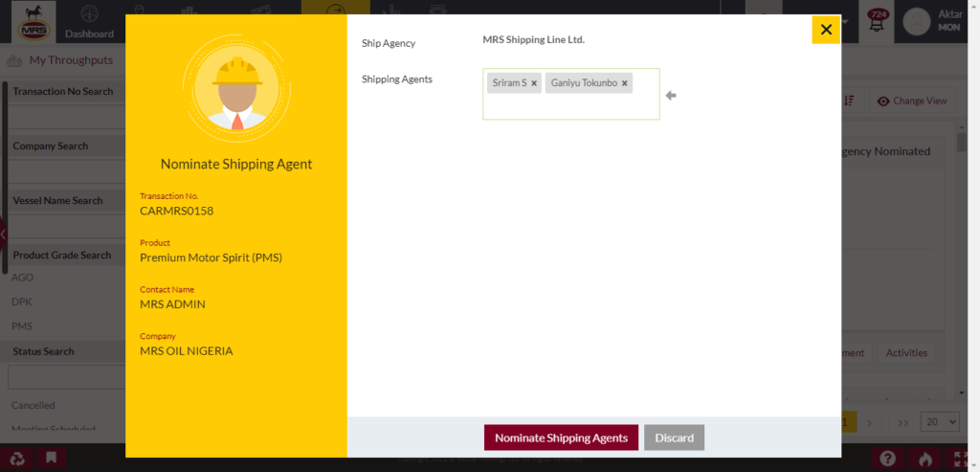Open My Throughputs heading
Screen dimensions: 980x472
[71, 60]
